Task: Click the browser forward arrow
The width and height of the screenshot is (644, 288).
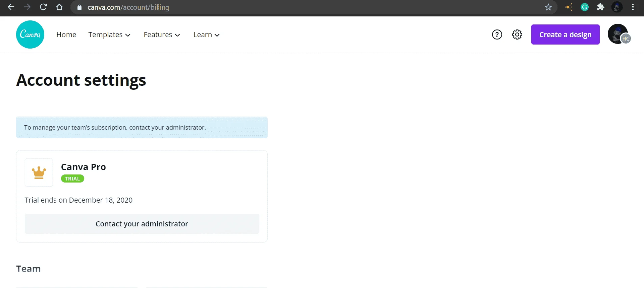Action: coord(27,7)
